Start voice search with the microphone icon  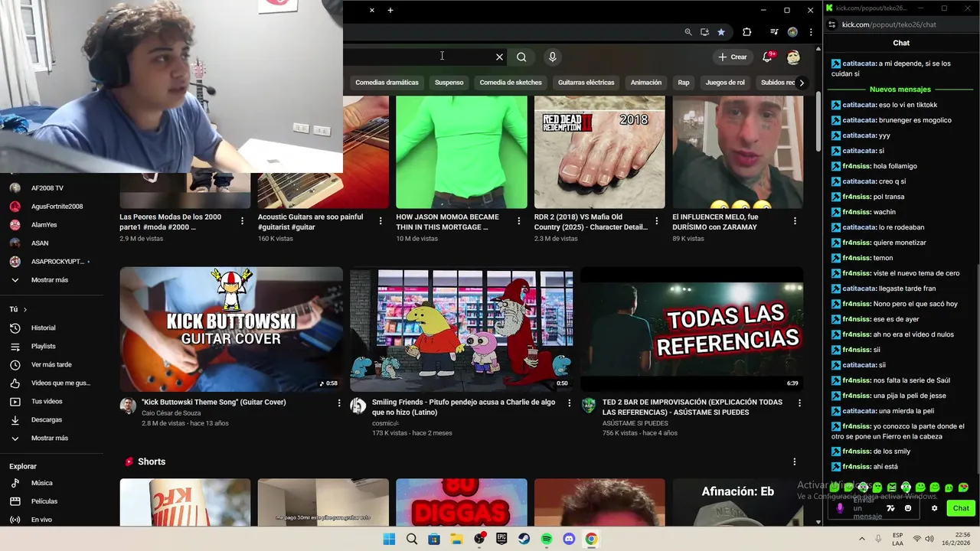pyautogui.click(x=552, y=57)
